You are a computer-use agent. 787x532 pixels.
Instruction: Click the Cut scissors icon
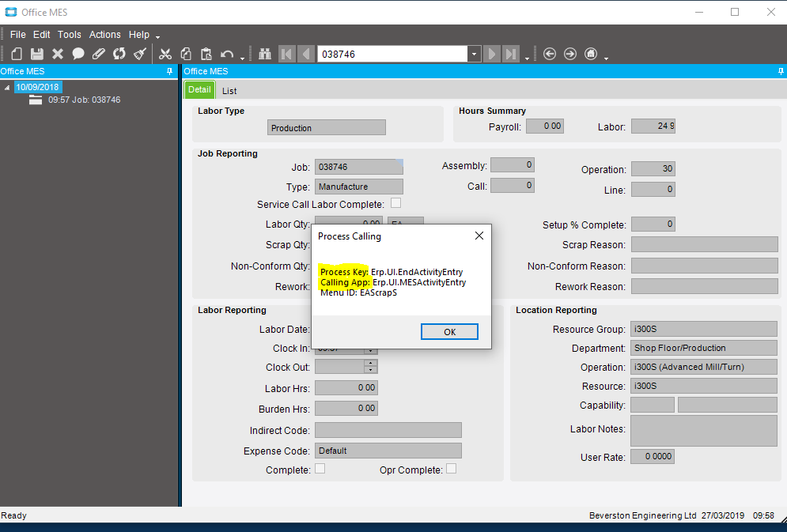165,54
